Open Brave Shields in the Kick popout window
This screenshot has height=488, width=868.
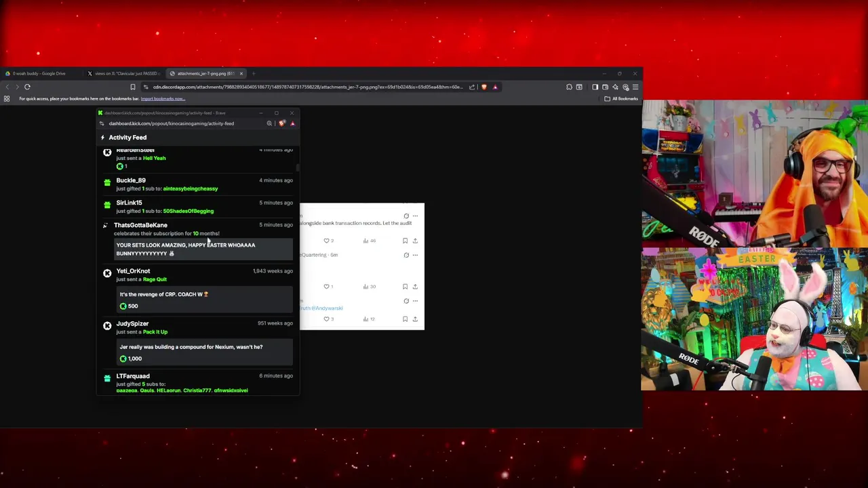[281, 123]
